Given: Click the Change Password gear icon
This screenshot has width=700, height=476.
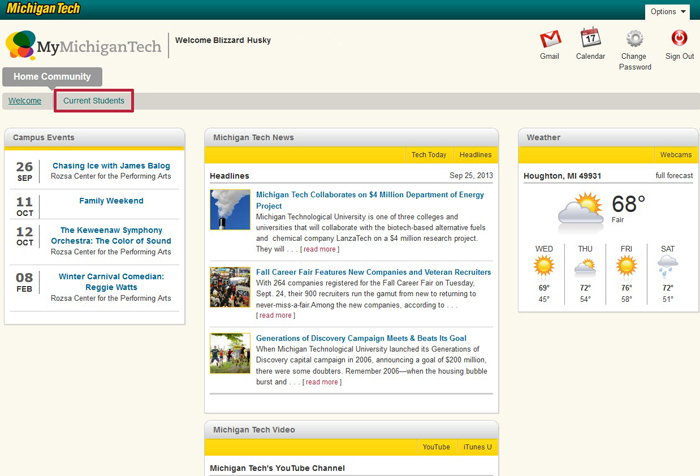Looking at the screenshot, I should (634, 38).
